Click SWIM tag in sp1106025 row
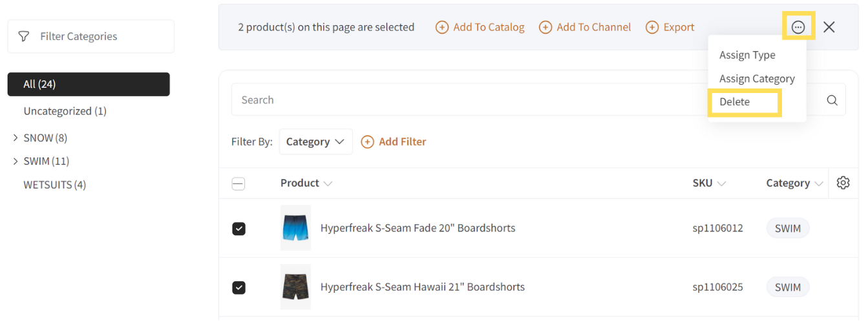 click(788, 287)
